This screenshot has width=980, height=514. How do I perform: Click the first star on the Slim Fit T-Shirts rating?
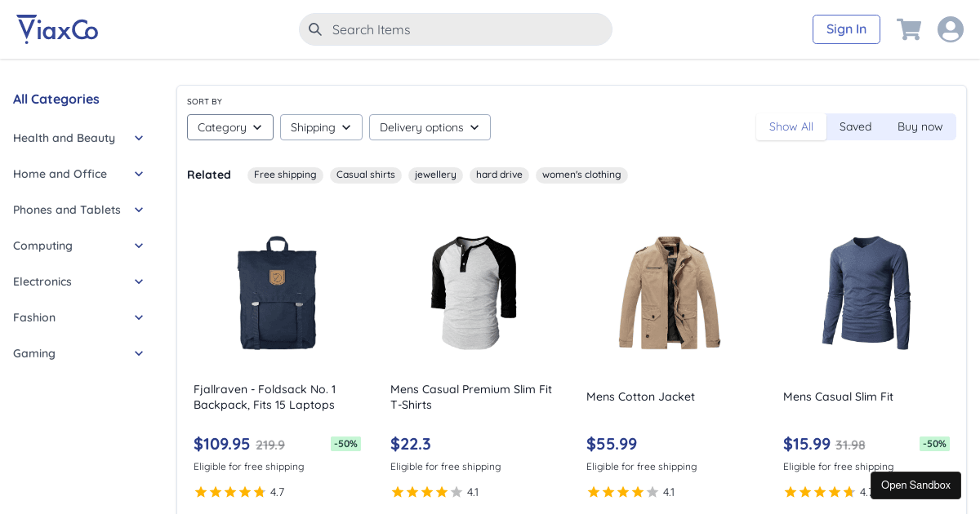pos(397,492)
